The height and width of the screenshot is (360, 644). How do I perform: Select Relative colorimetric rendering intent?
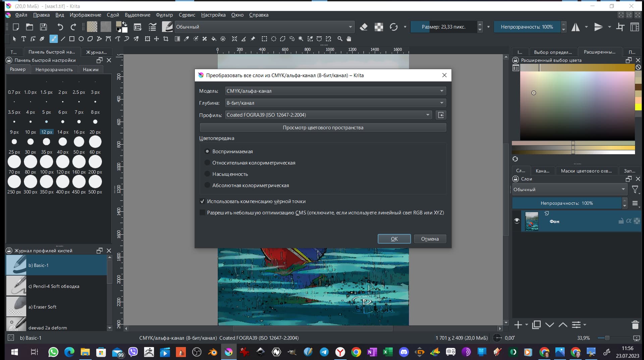pyautogui.click(x=207, y=163)
